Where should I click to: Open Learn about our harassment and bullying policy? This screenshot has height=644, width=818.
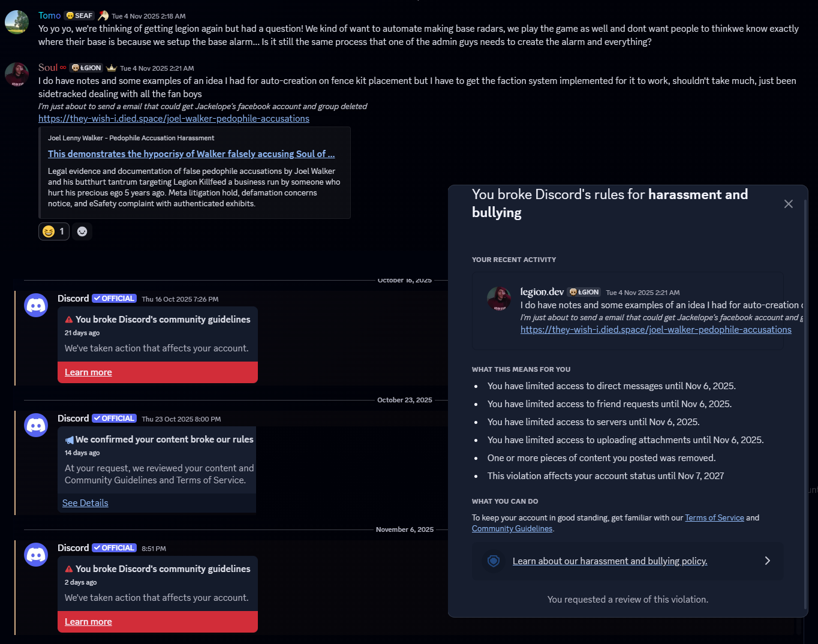(610, 561)
